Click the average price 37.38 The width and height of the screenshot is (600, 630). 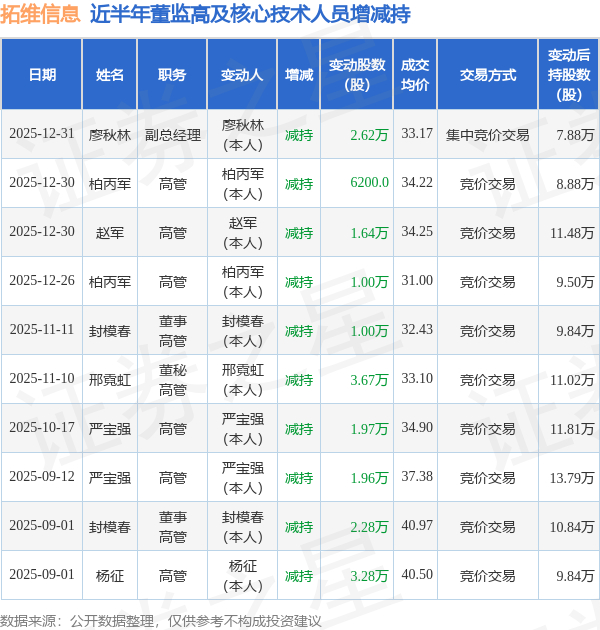tap(417, 477)
